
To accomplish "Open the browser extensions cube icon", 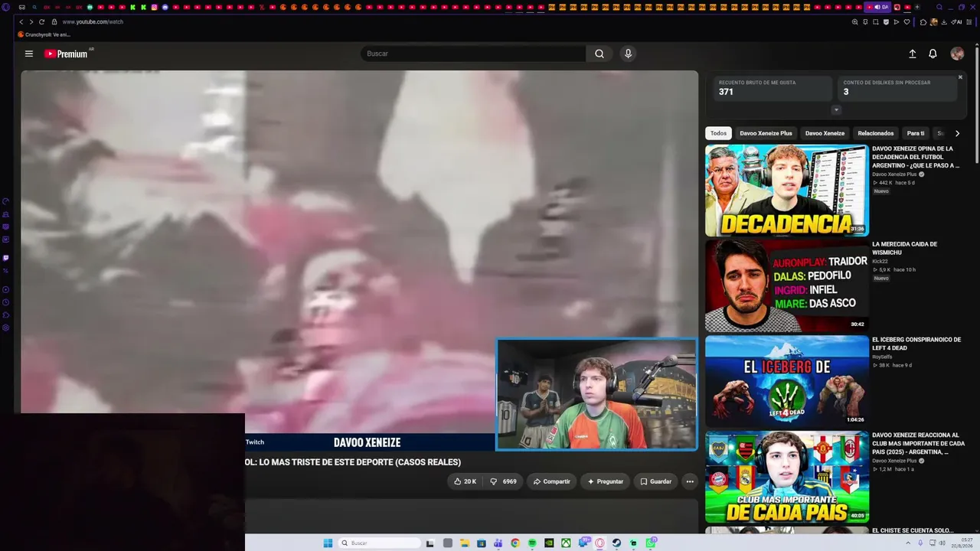I will tap(923, 21).
